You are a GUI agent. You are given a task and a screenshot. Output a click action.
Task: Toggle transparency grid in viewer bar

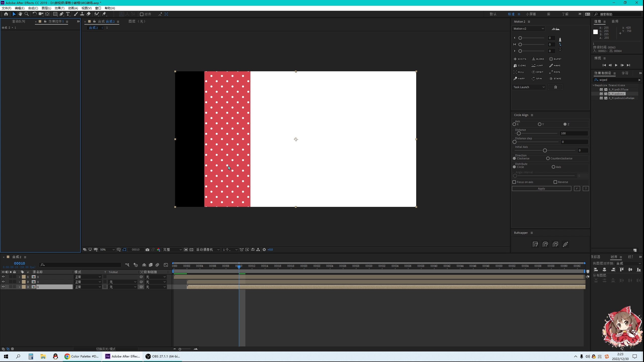[191, 250]
